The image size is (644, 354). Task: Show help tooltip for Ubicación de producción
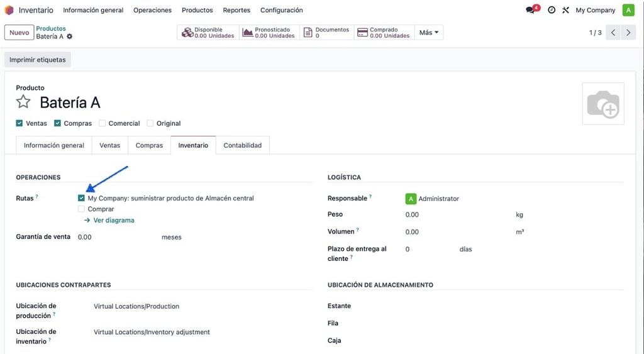[x=54, y=314]
